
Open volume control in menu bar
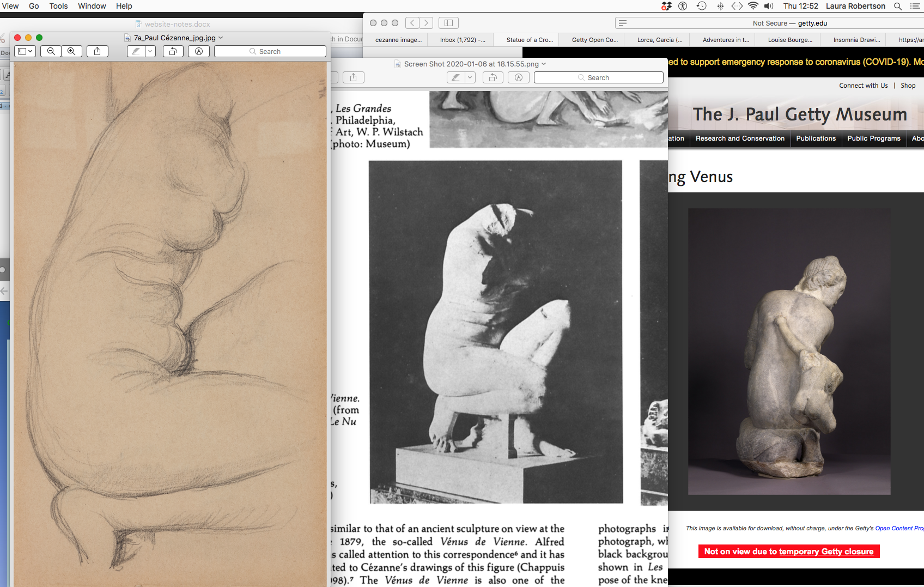pyautogui.click(x=769, y=6)
